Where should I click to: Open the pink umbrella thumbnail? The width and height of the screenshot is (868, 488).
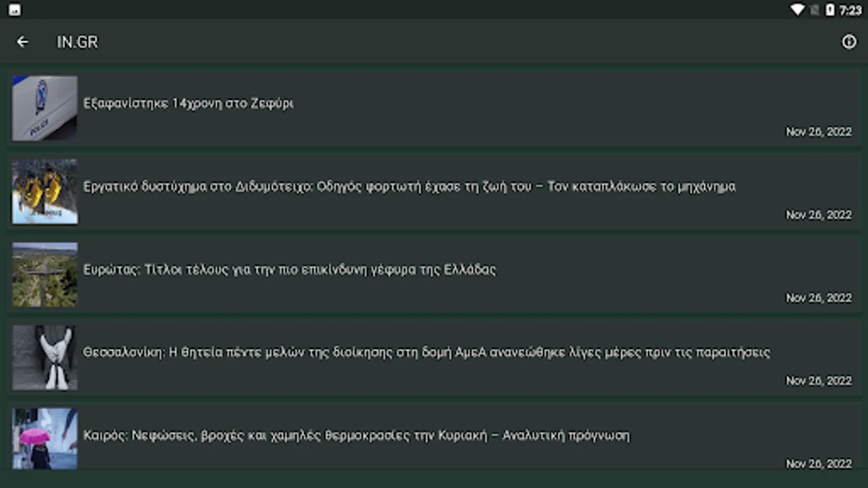(44, 438)
